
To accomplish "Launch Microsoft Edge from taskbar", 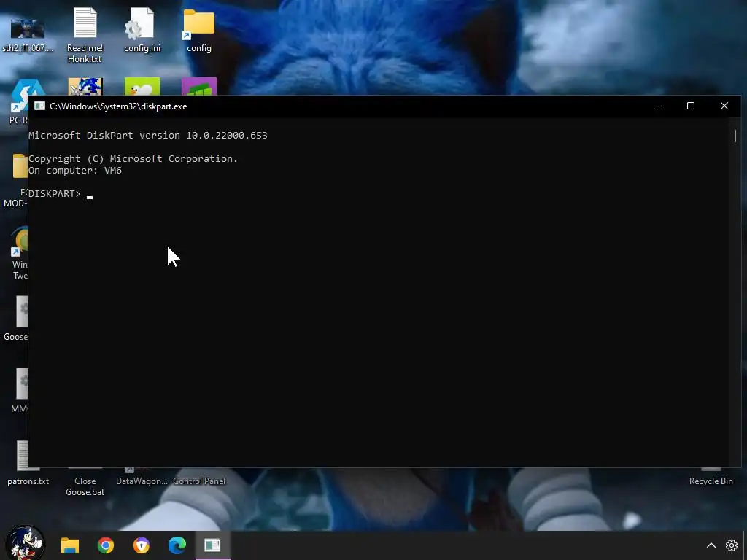I will coord(177,545).
